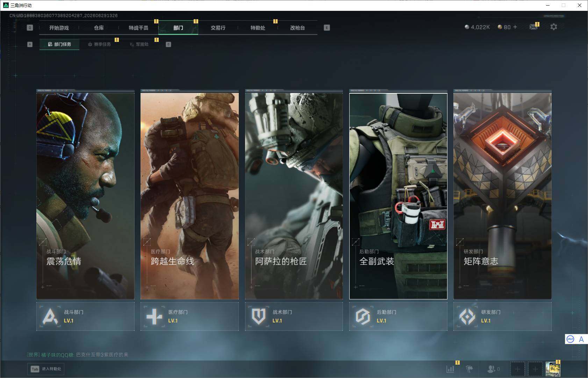Viewport: 588px width, 378px height.
Task: Select the 赛季任务 sub-tab
Action: coord(99,44)
